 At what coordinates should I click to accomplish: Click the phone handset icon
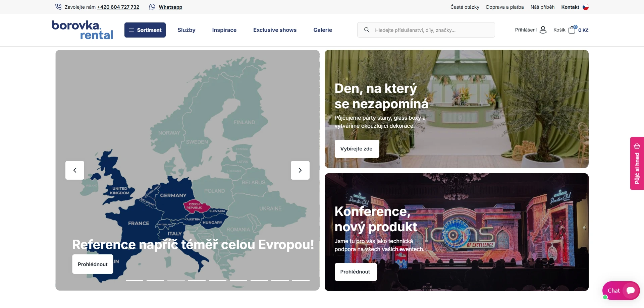pos(58,7)
